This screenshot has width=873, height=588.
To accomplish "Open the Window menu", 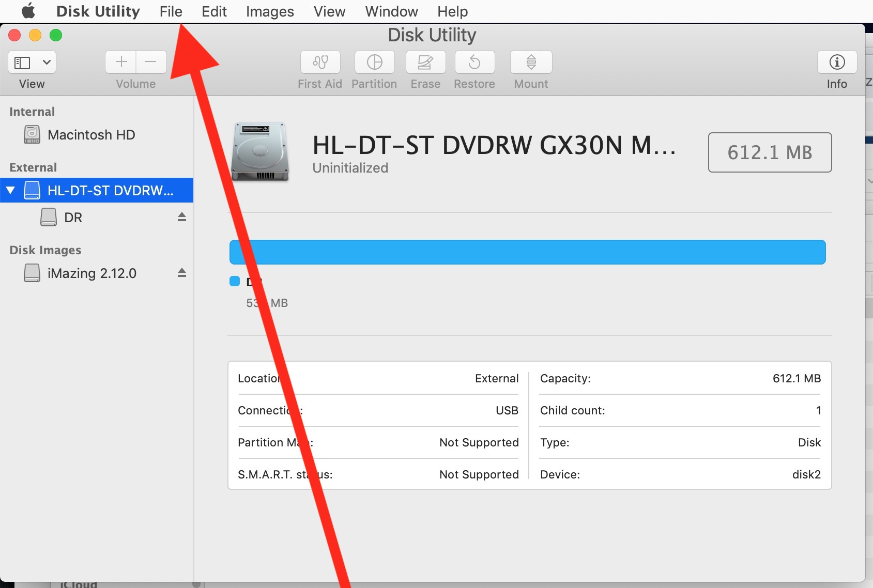I will pyautogui.click(x=391, y=11).
